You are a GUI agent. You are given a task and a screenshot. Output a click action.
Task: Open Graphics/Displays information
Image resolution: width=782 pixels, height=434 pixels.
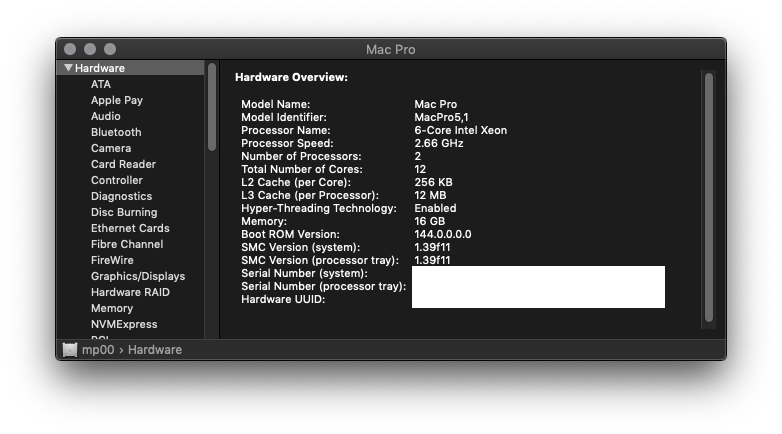(x=138, y=276)
